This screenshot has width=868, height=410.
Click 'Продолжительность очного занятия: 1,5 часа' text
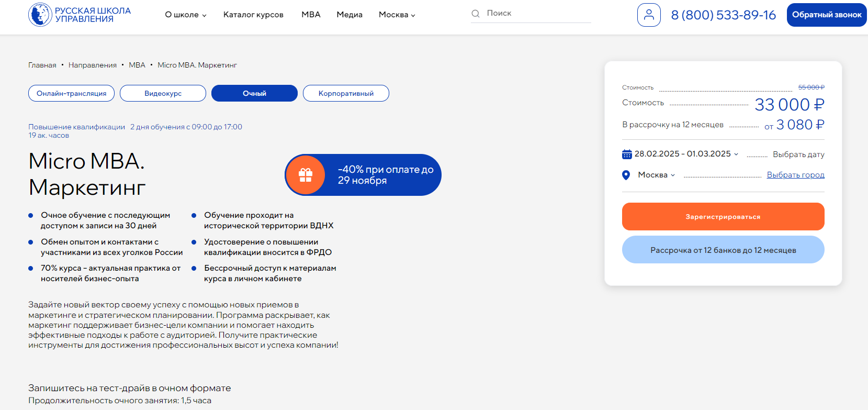point(120,401)
